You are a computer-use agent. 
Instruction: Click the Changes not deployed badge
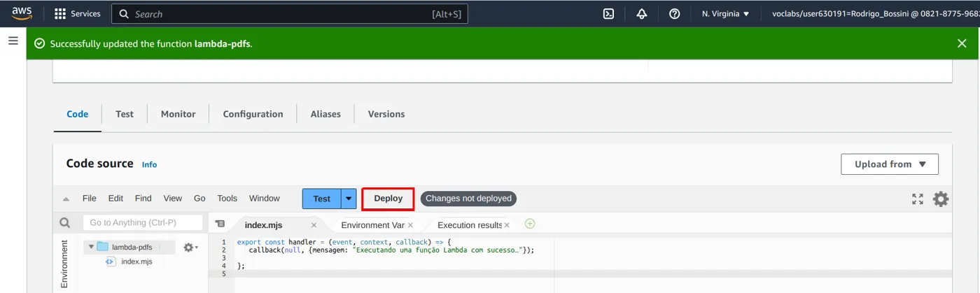click(468, 199)
